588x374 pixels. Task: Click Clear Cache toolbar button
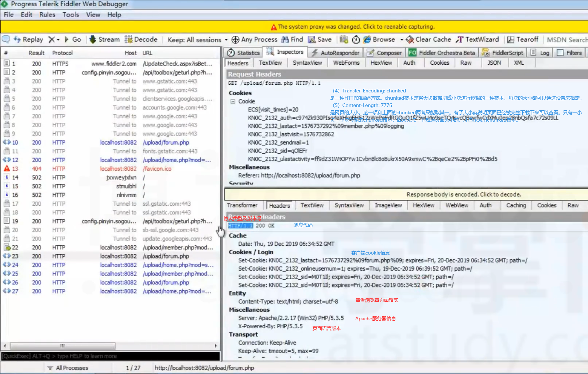[429, 39]
